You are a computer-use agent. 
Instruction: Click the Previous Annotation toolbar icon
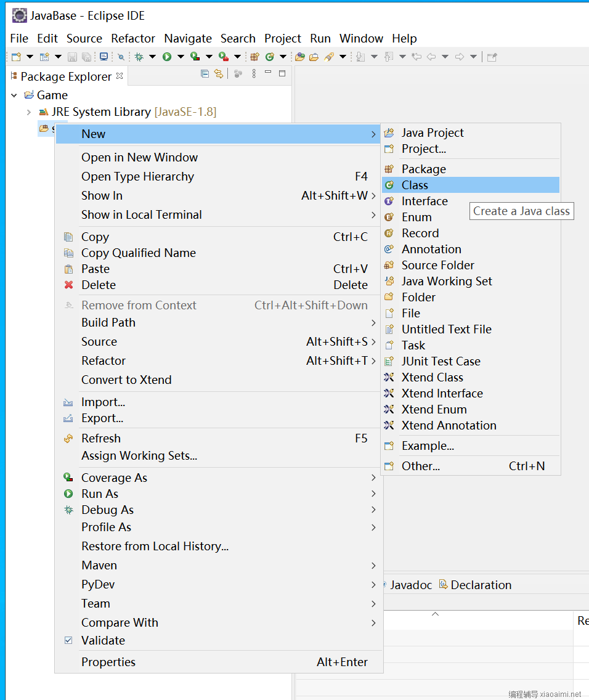[389, 57]
